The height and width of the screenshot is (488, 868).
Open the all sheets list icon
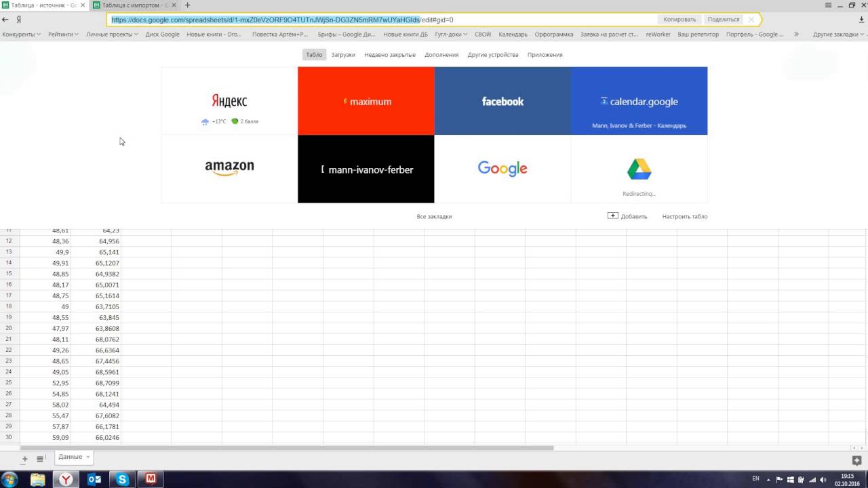pos(40,459)
